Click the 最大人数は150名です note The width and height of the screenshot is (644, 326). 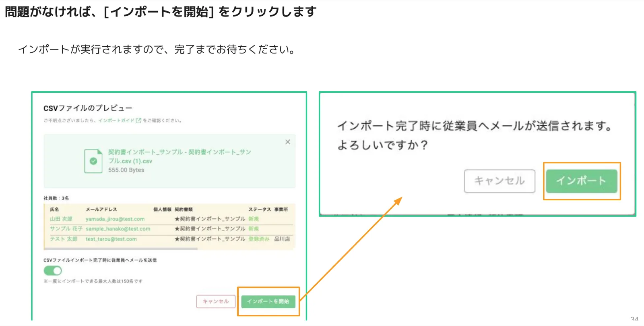click(x=93, y=281)
